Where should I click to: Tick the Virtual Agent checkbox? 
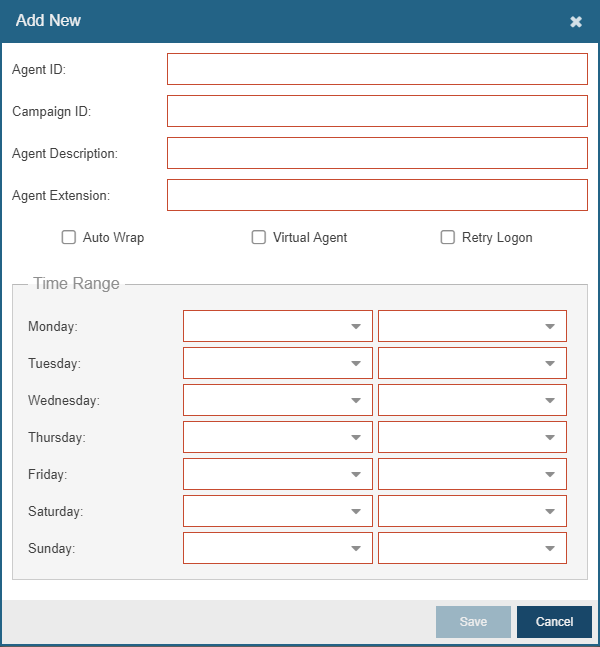tap(259, 237)
